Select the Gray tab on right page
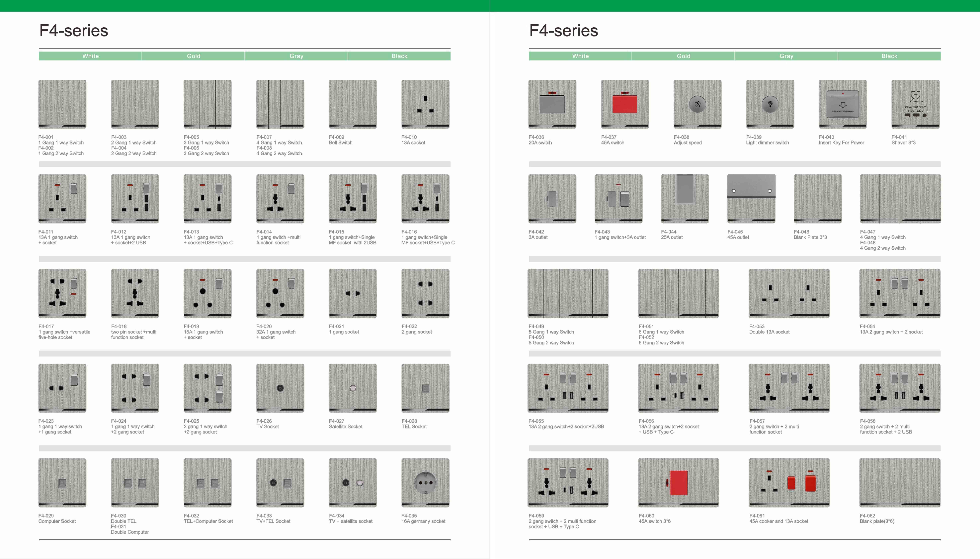980x559 pixels. tap(786, 56)
